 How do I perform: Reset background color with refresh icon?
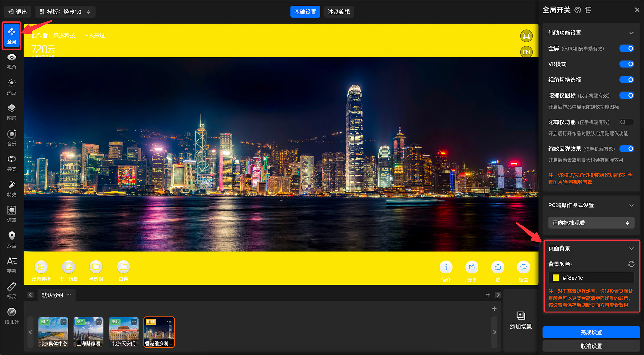point(631,264)
